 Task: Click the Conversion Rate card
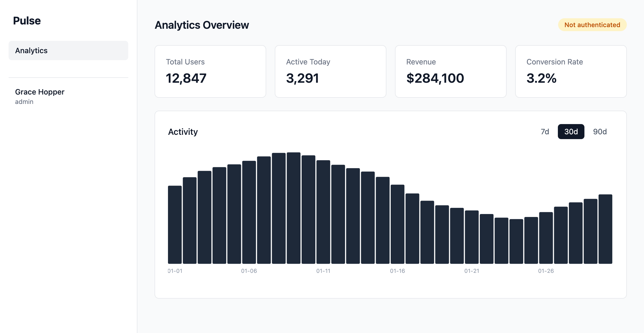571,71
